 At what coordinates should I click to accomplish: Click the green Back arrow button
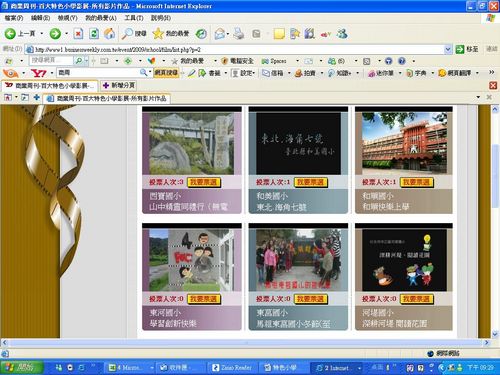pos(10,33)
